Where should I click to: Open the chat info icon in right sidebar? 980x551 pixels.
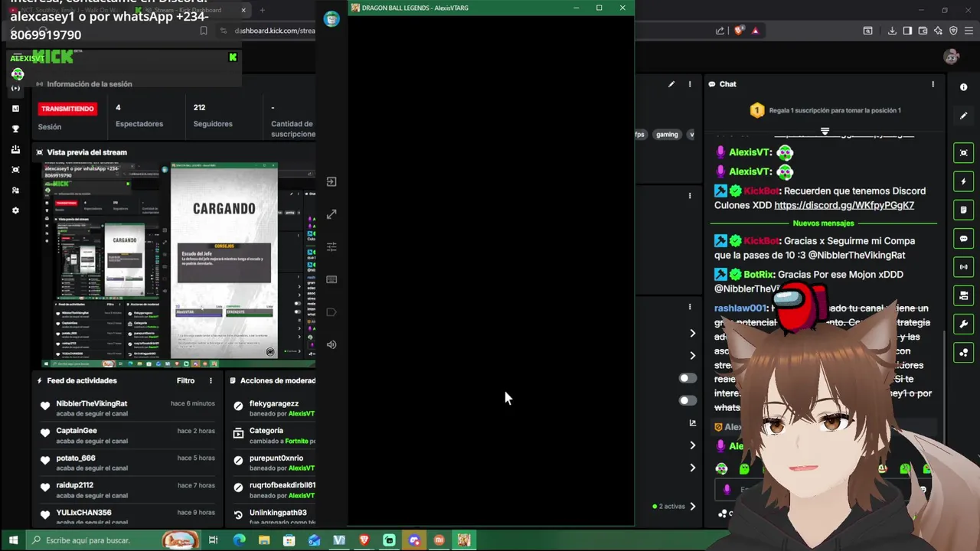coord(963,86)
